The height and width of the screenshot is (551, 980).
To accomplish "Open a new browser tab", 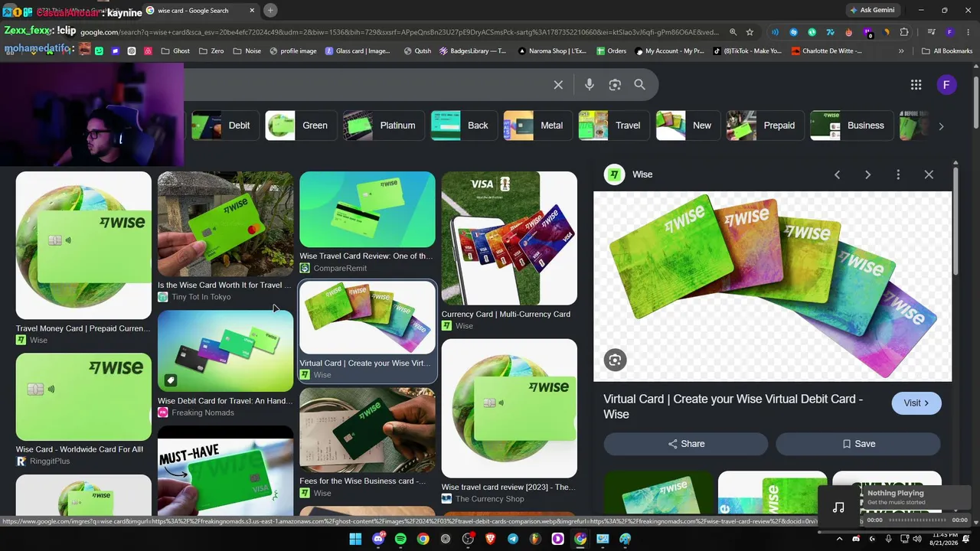I will (270, 10).
